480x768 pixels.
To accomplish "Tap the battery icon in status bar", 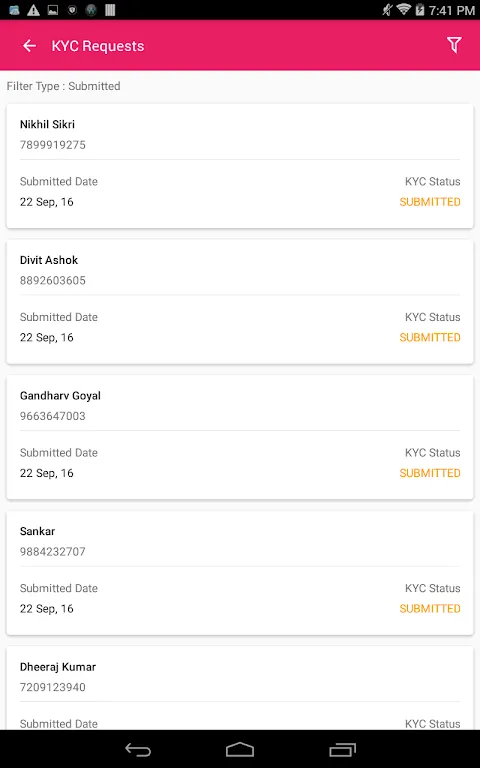I will (419, 9).
